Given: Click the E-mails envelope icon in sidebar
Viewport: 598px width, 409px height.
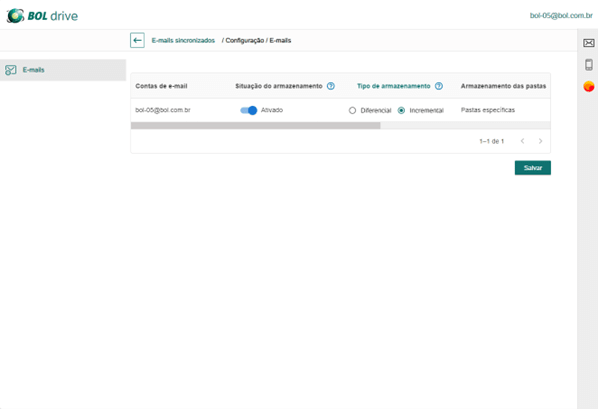Looking at the screenshot, I should click(11, 70).
